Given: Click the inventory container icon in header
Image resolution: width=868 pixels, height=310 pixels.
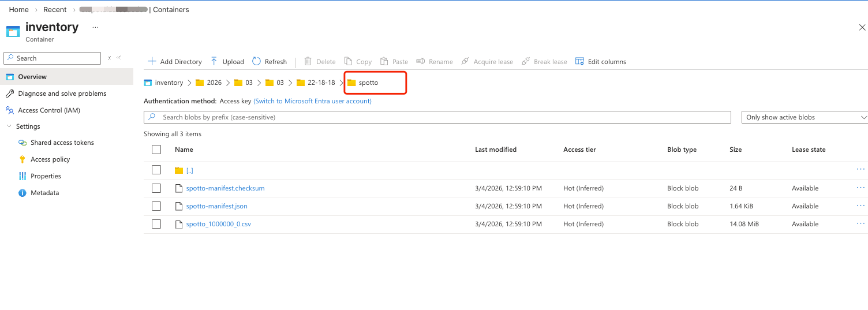Looking at the screenshot, I should [x=13, y=31].
